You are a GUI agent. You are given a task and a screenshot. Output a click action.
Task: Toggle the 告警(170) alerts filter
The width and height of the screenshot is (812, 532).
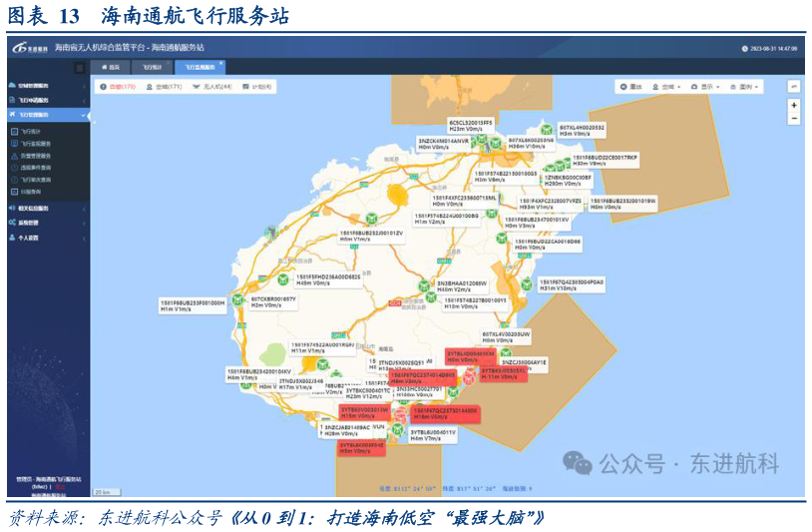[x=119, y=87]
